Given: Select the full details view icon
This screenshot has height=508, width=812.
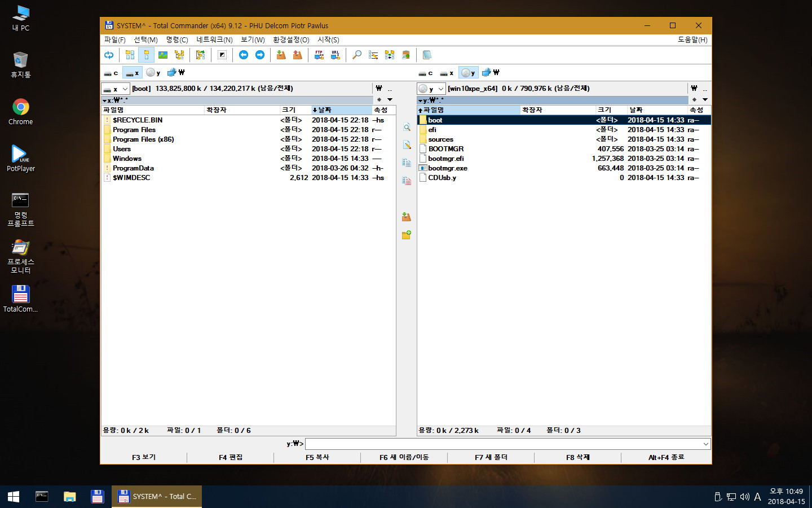Looking at the screenshot, I should point(146,55).
